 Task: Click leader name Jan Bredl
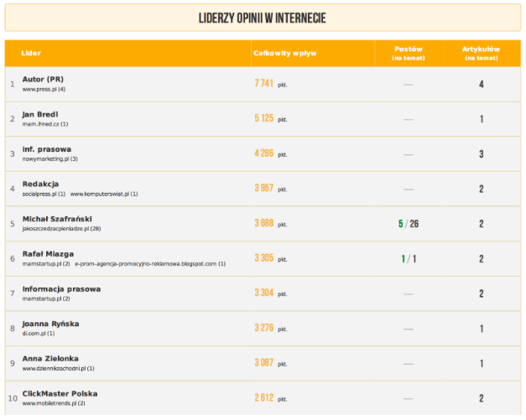(40, 114)
